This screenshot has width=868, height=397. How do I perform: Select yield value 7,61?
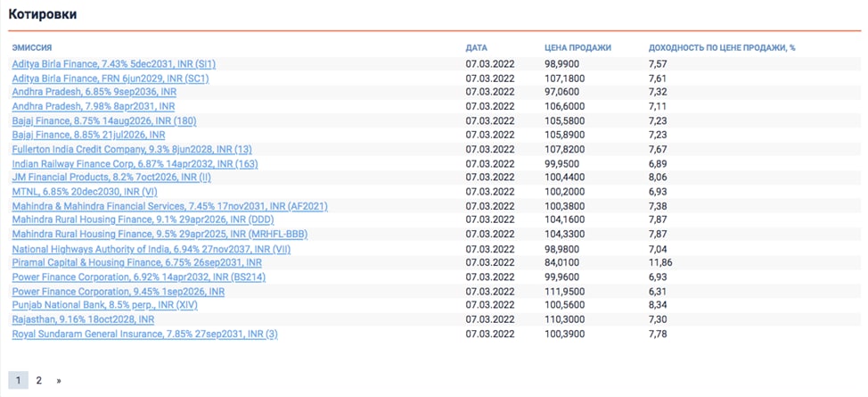(658, 79)
